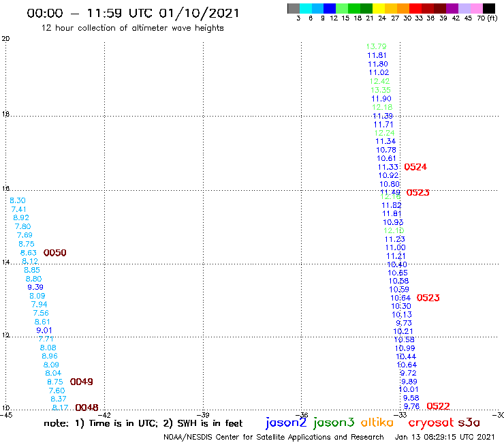
Task: Pick the orange swatch in the color scale
Action: (403, 8)
